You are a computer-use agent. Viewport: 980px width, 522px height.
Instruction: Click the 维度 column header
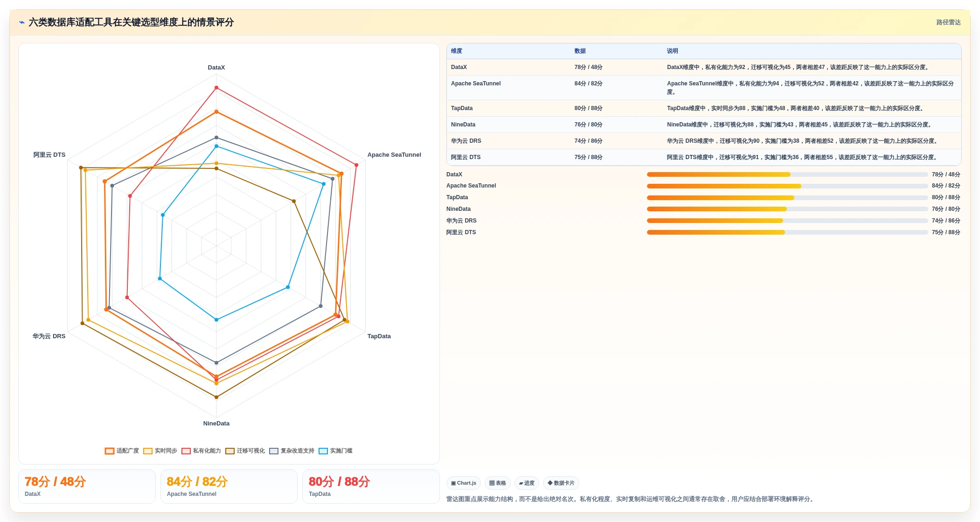(457, 51)
